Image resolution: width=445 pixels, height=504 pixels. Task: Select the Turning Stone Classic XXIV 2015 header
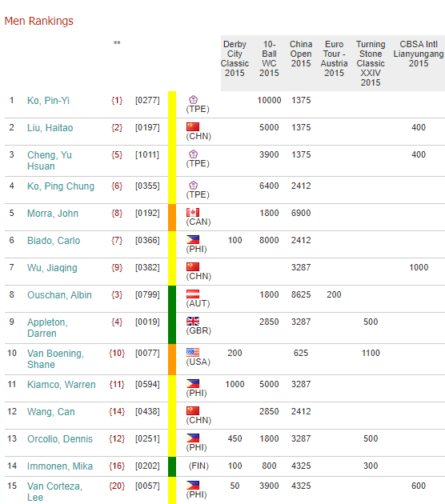[x=371, y=63]
